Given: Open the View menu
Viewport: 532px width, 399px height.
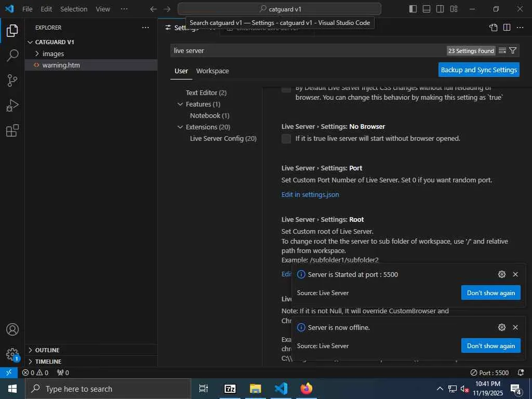Looking at the screenshot, I should [103, 9].
